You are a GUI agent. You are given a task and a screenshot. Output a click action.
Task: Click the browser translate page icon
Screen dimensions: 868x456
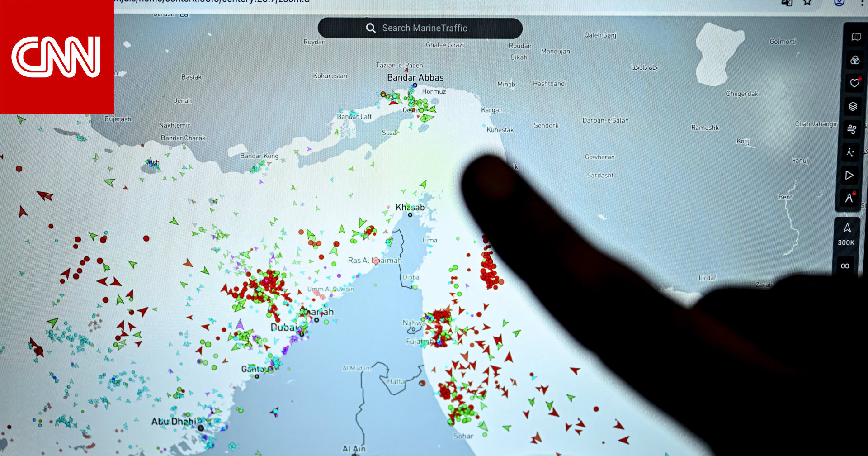pyautogui.click(x=787, y=2)
